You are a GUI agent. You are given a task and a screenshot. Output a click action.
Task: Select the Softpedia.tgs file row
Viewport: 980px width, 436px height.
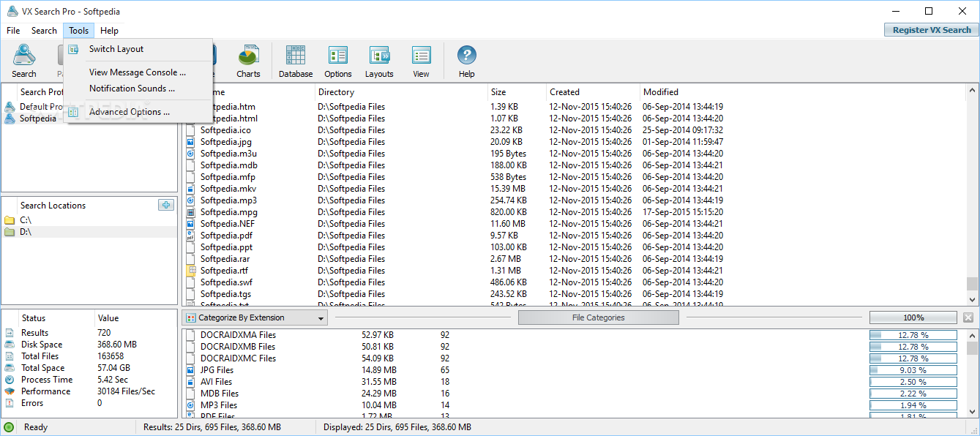click(574, 294)
